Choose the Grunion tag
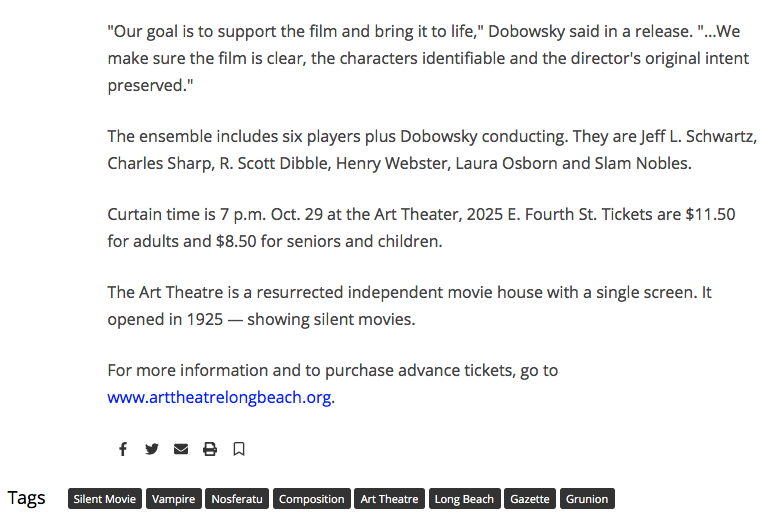The height and width of the screenshot is (525, 771). [587, 499]
